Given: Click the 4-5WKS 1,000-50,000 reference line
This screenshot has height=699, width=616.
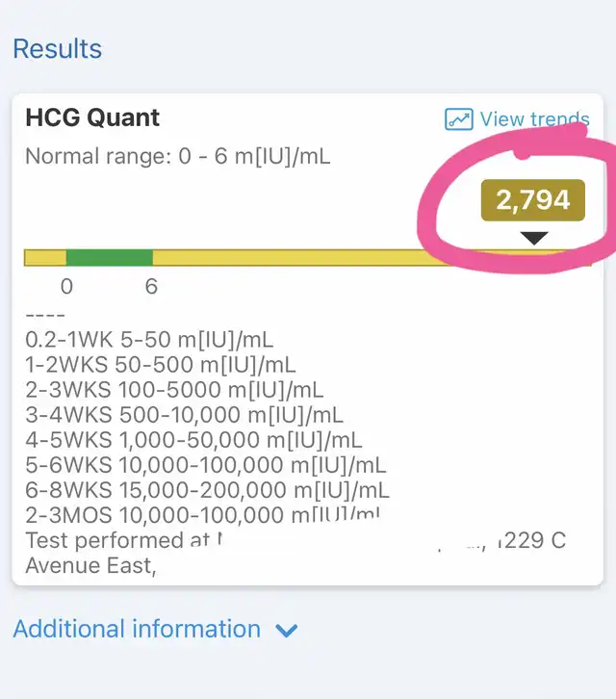Looking at the screenshot, I should tap(193, 440).
